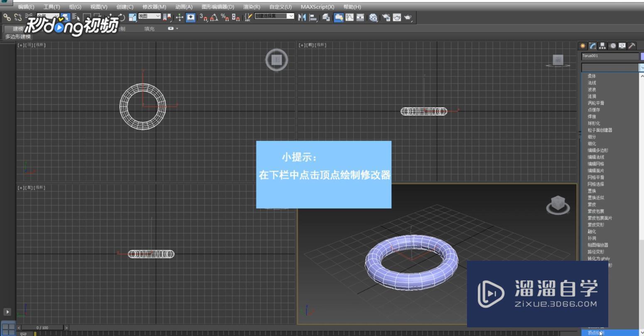Select the highlighted 顶点绘制 modifier entry
The width and height of the screenshot is (644, 336).
(610, 333)
